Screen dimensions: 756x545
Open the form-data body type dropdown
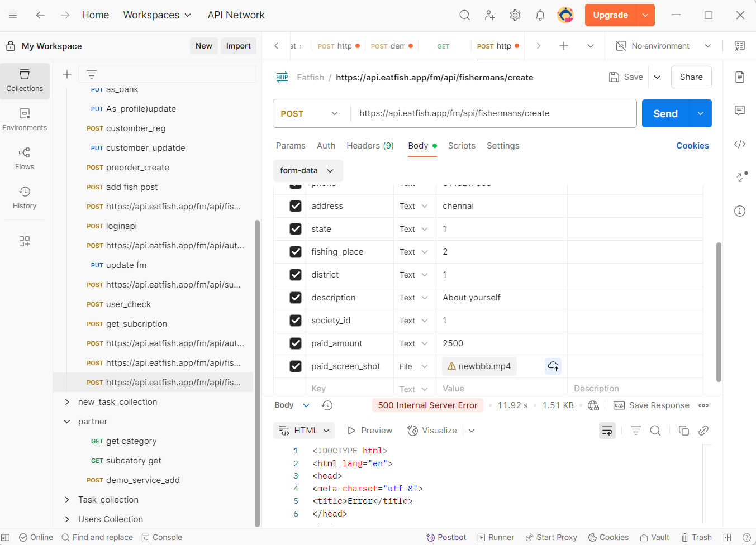click(307, 170)
